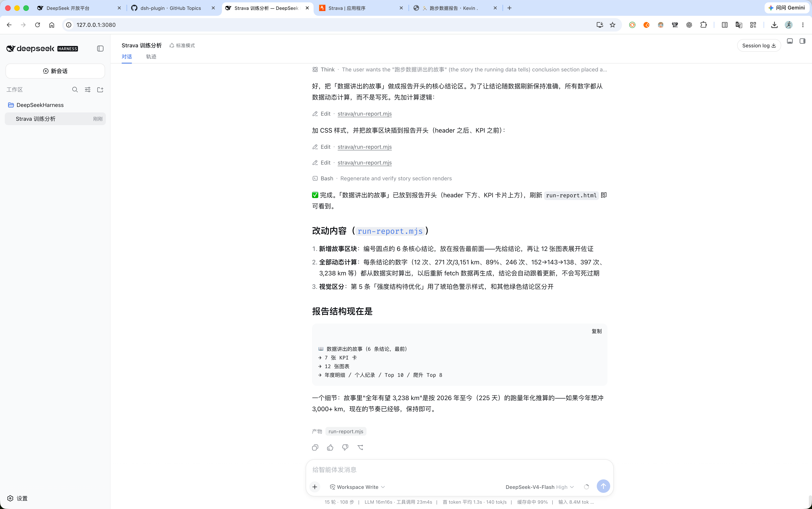Give the reply a thumbs up

point(330,447)
